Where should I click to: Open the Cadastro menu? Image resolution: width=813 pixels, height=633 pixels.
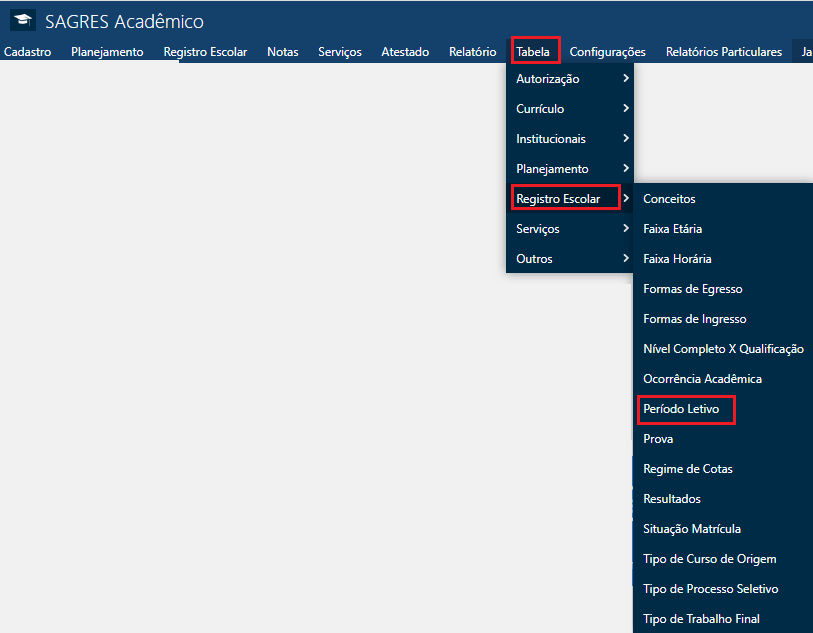coord(28,51)
